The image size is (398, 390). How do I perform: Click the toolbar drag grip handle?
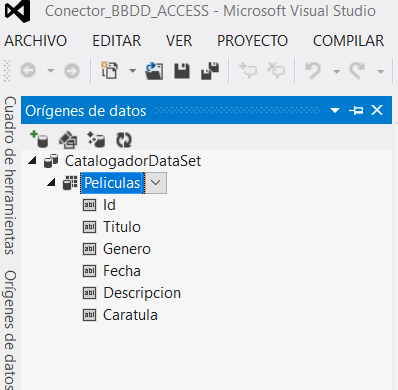[7, 71]
